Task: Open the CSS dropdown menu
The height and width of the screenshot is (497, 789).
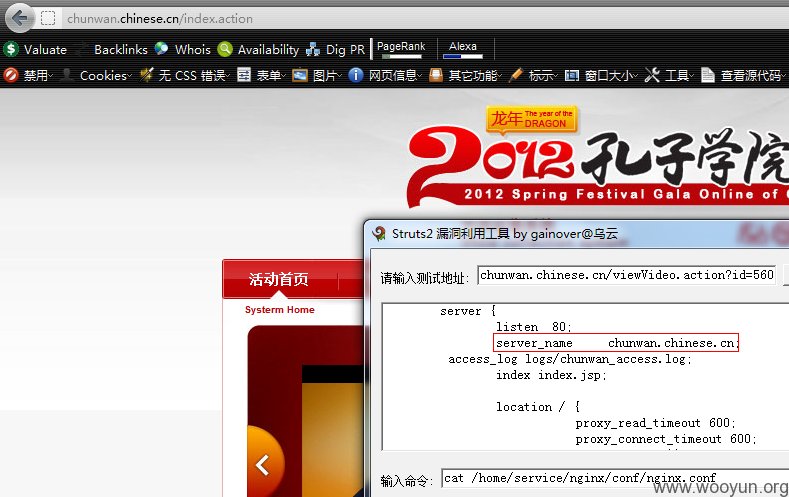Action: pos(194,75)
